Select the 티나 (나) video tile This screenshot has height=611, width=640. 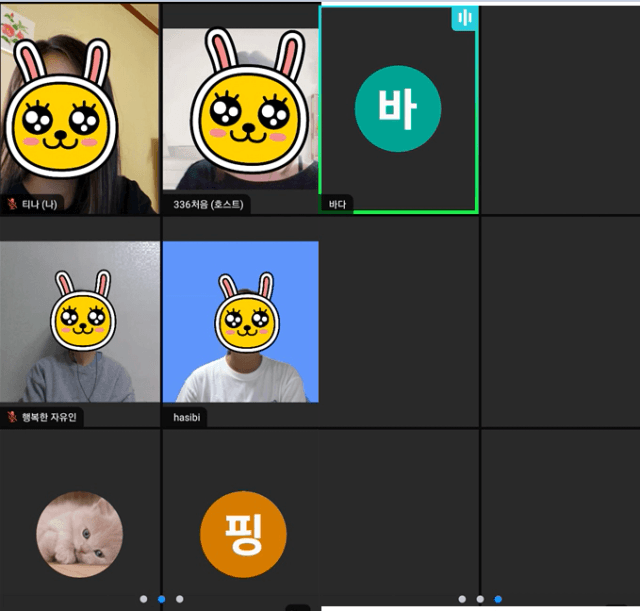[x=80, y=109]
